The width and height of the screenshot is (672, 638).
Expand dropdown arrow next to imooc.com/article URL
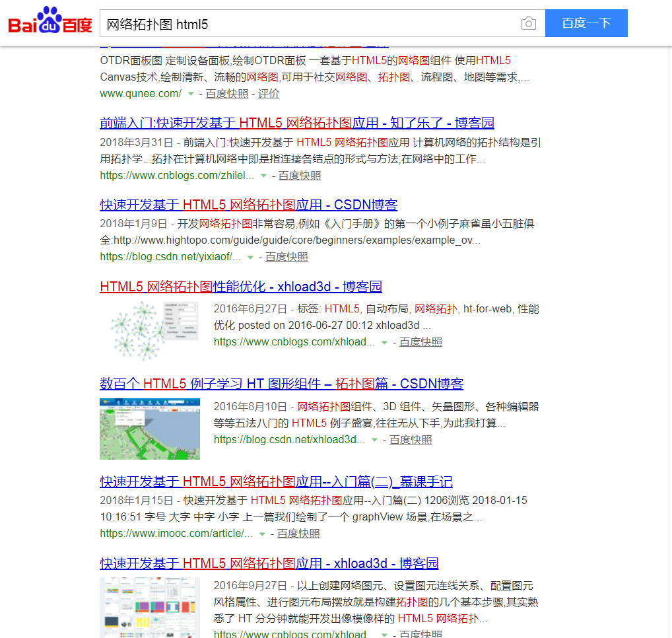pyautogui.click(x=262, y=534)
